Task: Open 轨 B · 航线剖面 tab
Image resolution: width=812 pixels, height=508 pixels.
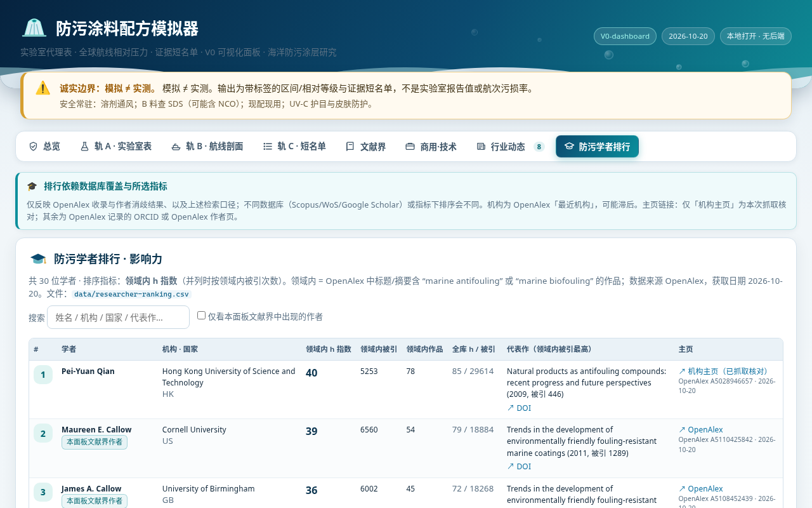Action: [x=207, y=147]
